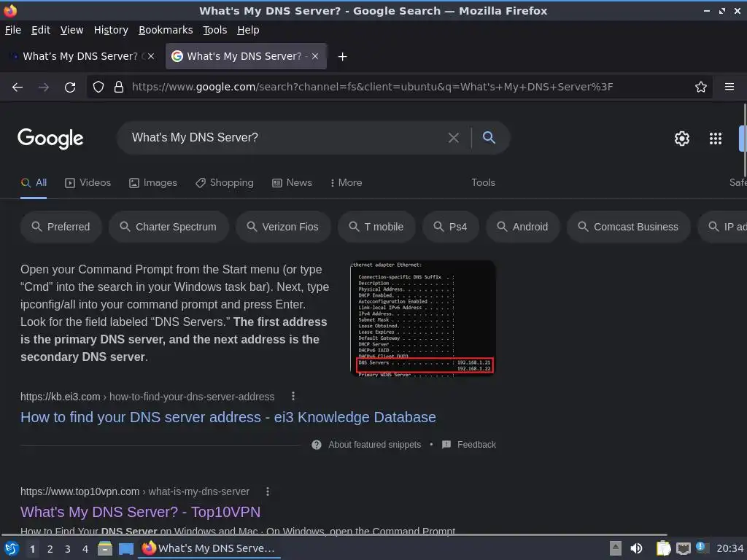
Task: Adjust volume with the speaker tray icon
Action: pyautogui.click(x=636, y=548)
